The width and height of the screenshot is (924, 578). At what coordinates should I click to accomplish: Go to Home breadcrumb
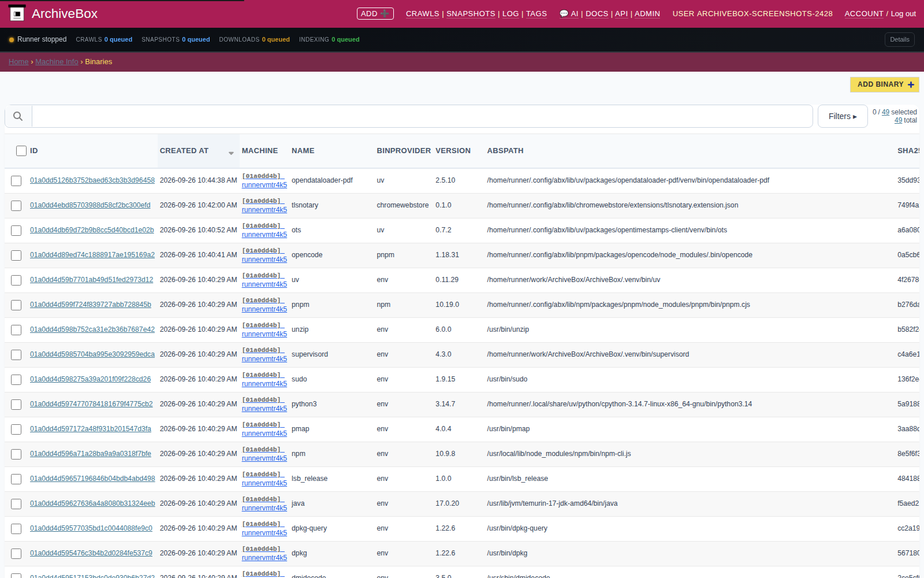18,62
